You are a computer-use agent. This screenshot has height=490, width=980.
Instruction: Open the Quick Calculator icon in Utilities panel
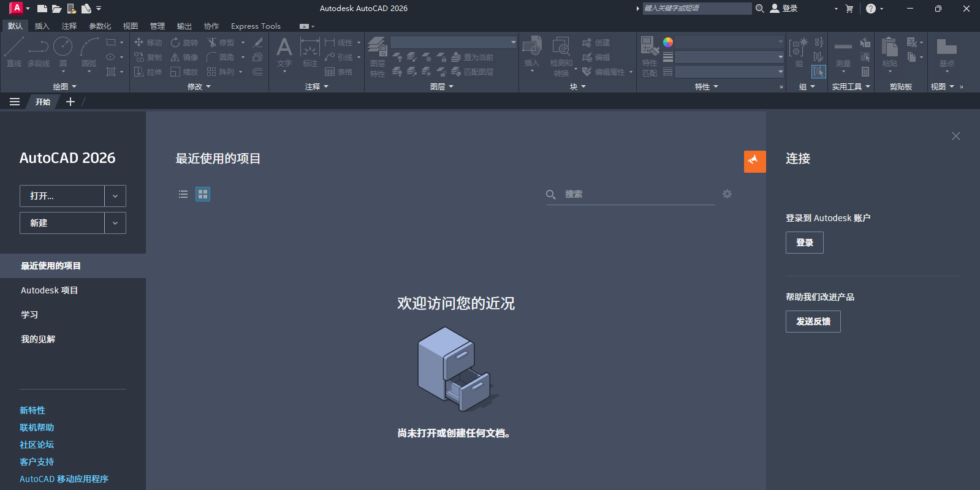pos(865,72)
